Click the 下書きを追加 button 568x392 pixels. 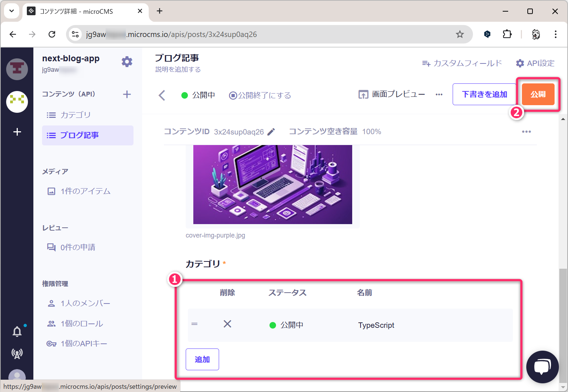coord(484,94)
